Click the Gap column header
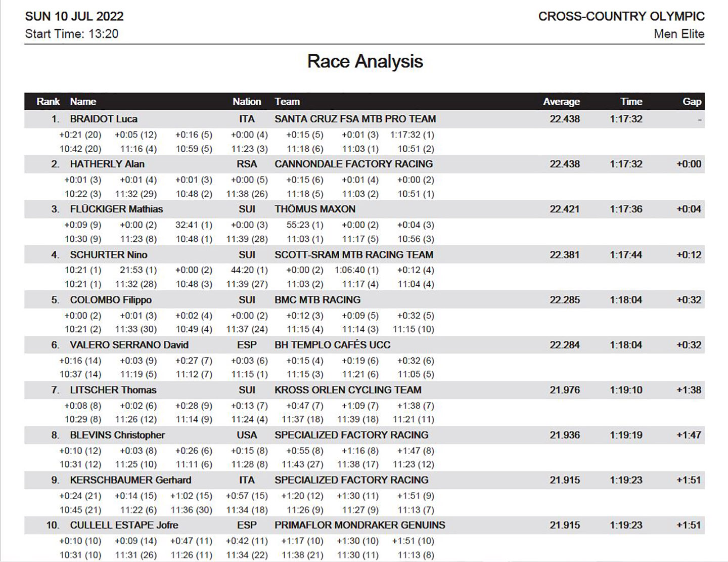The height and width of the screenshot is (562, 728). coord(692,102)
